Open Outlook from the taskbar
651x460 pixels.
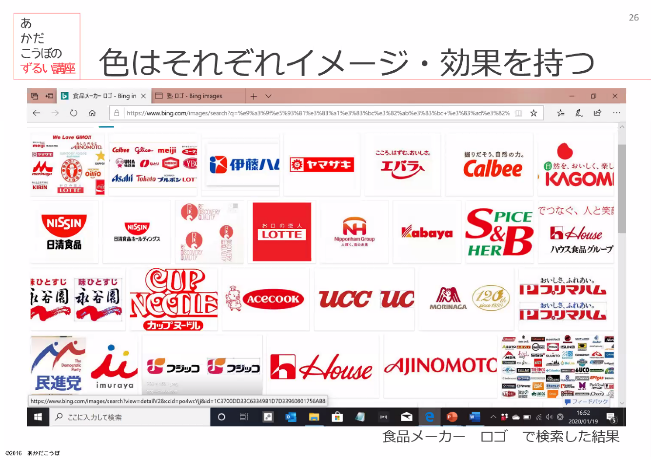pos(291,417)
